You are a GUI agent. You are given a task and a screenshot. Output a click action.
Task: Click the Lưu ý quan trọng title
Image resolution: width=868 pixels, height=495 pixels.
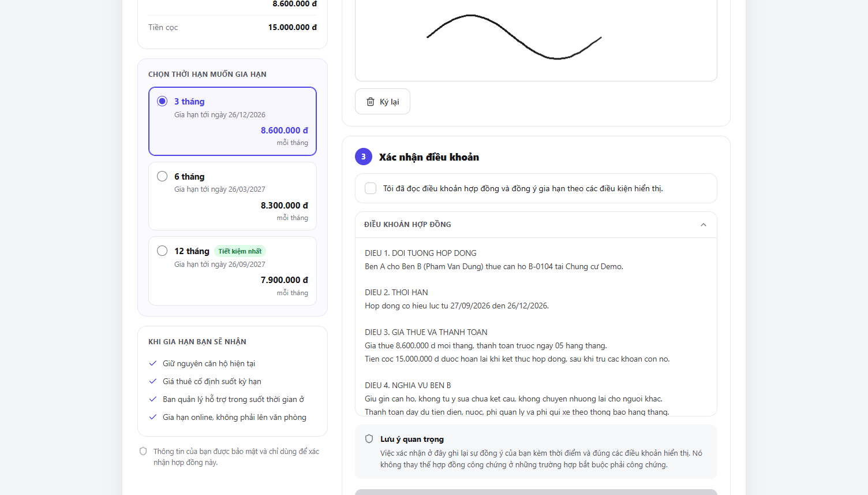[412, 440]
